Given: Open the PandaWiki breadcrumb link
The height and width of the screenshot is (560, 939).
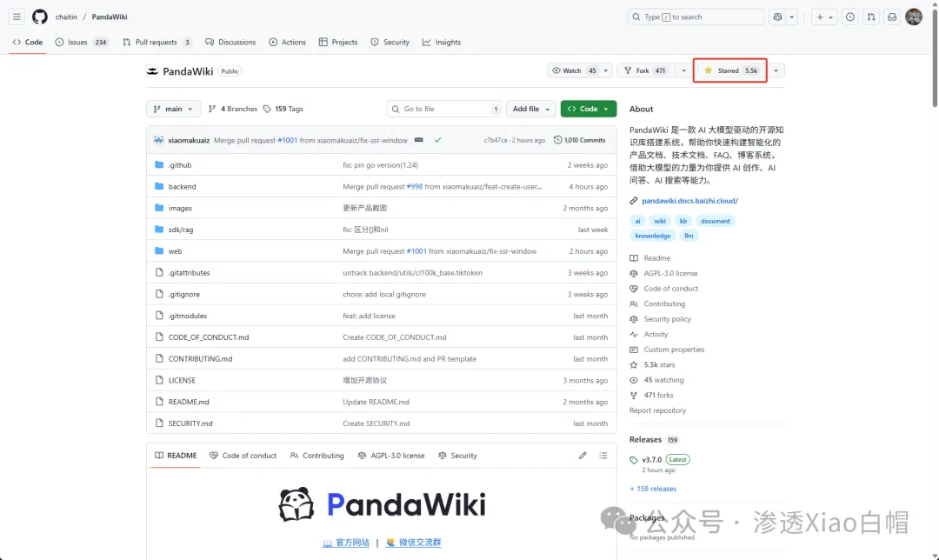Looking at the screenshot, I should (x=109, y=17).
